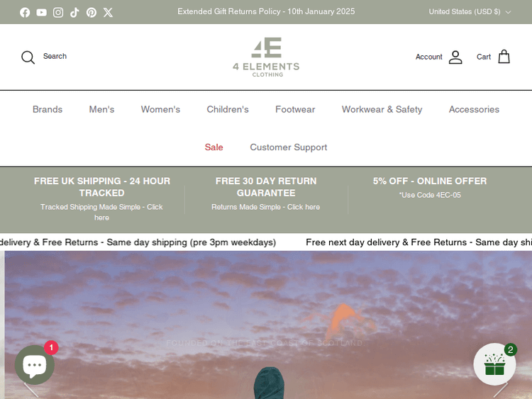Visit the Instagram profile icon
Viewport: 532px width, 399px height.
(x=58, y=13)
